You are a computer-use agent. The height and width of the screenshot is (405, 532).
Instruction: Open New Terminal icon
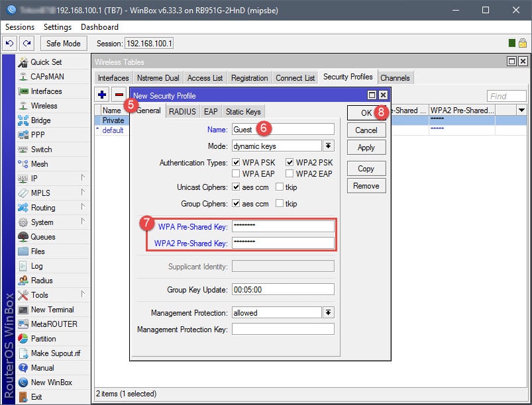[23, 310]
